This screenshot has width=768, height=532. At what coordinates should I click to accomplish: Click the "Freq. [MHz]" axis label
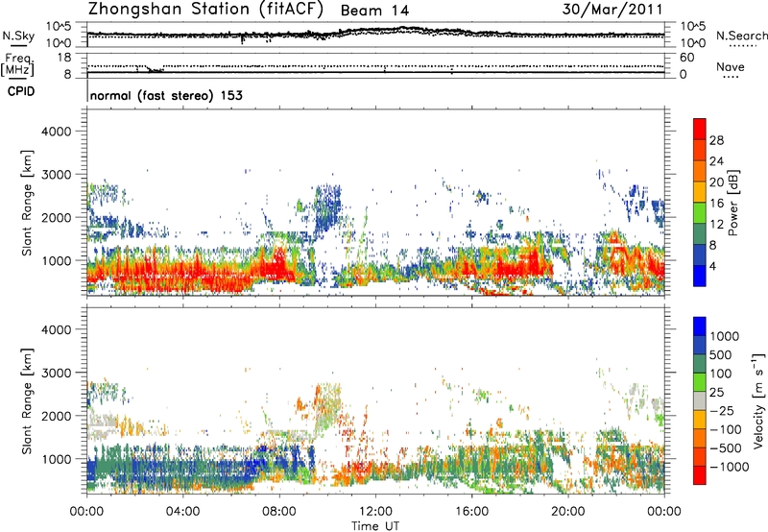17,64
